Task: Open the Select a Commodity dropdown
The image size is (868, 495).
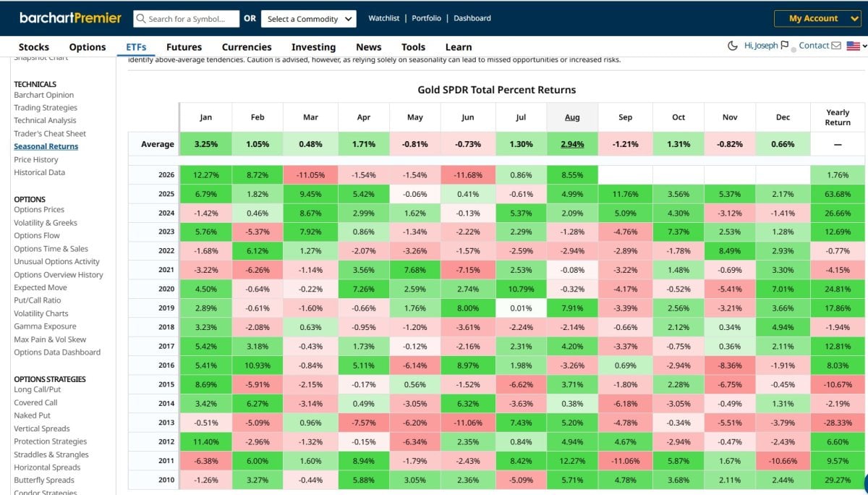Action: [308, 18]
